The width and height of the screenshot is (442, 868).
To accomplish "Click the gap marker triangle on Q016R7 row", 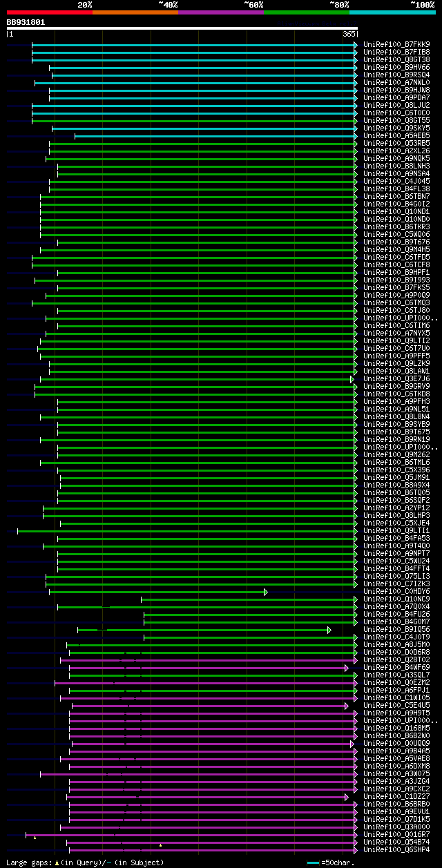I will pyautogui.click(x=35, y=838).
